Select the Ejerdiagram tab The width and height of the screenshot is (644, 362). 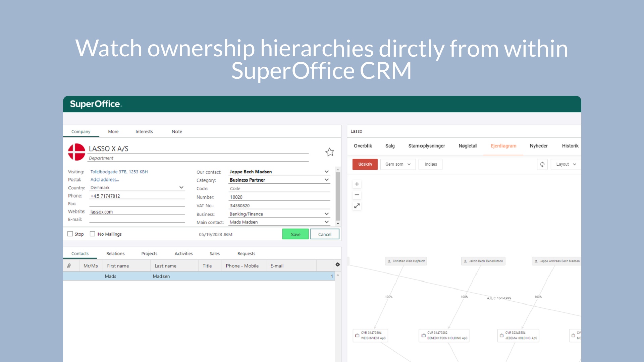coord(503,146)
